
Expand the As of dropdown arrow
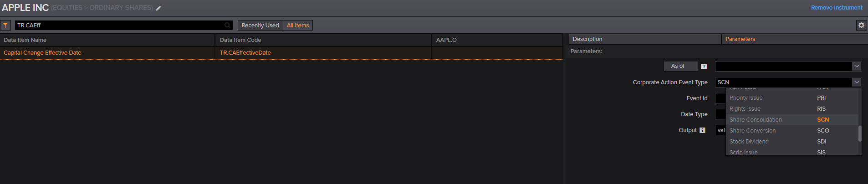[857, 66]
